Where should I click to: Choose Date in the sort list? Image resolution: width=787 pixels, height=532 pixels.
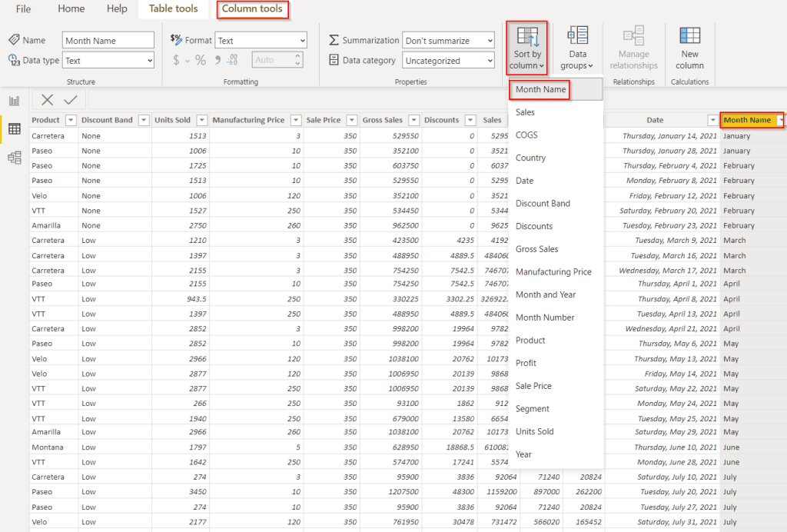coord(556,181)
